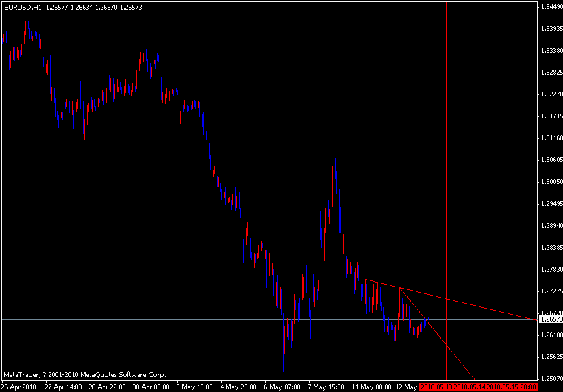Click the EURUSD,H1 chart title text
Screen dimensions: 563x392
(x=23, y=7)
